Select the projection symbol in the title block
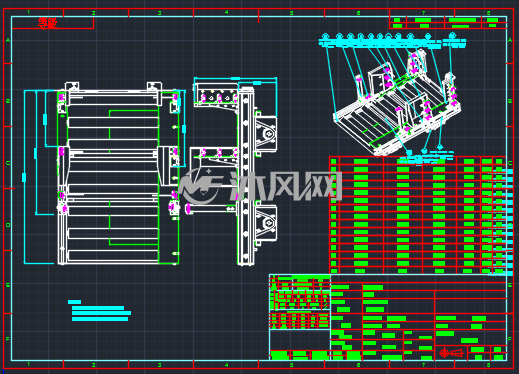This screenshot has height=374, width=519. tap(451, 353)
